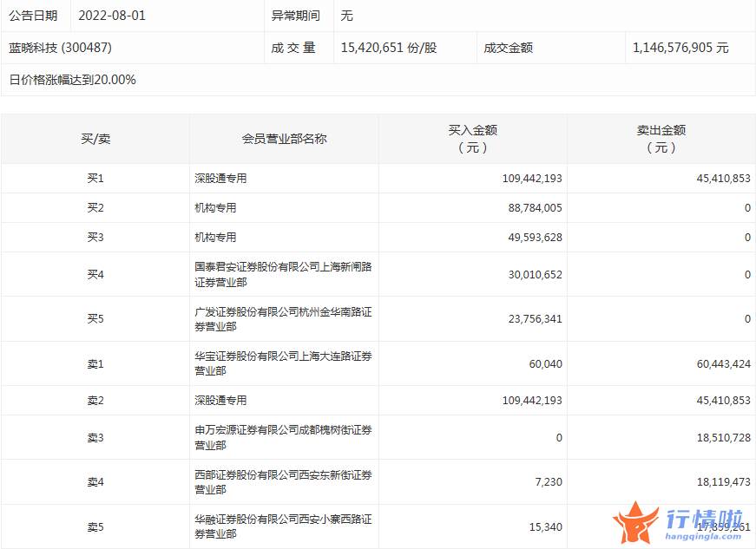Click the 卖出金额（元）column header
This screenshot has height=549, width=756.
tap(661, 139)
